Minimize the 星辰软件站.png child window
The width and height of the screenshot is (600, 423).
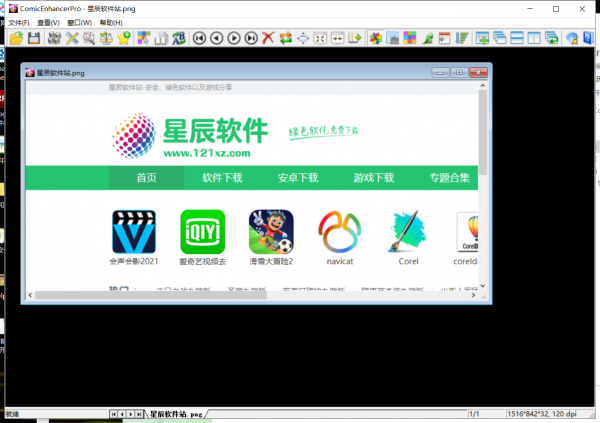coord(440,72)
